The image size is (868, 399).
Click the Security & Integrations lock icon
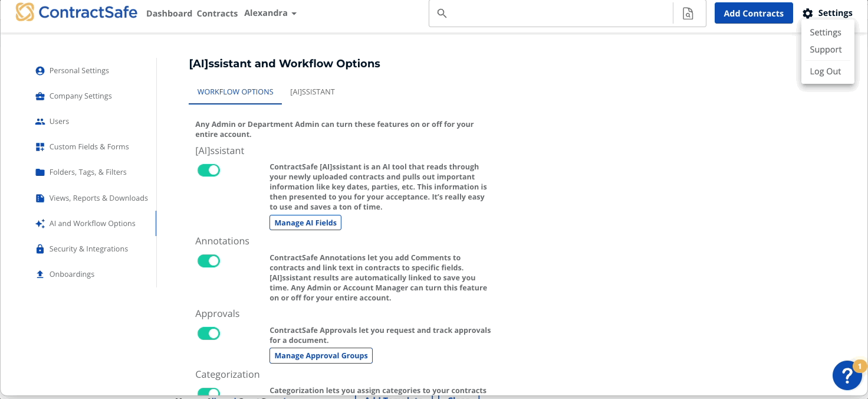pyautogui.click(x=39, y=248)
